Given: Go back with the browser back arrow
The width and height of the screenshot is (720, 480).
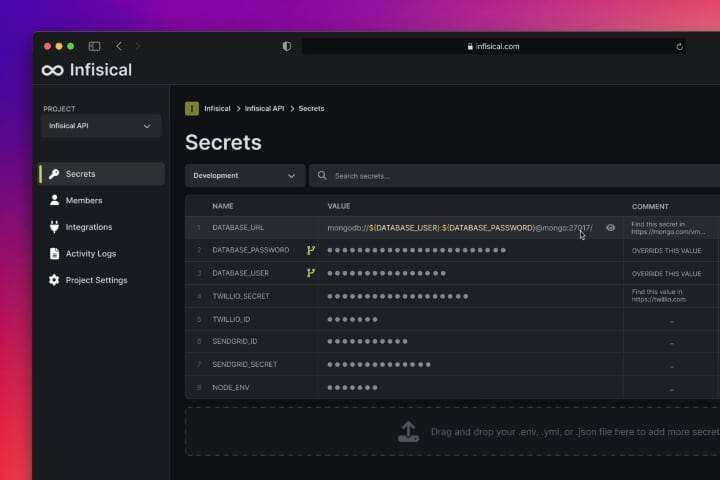Looking at the screenshot, I should click(119, 46).
